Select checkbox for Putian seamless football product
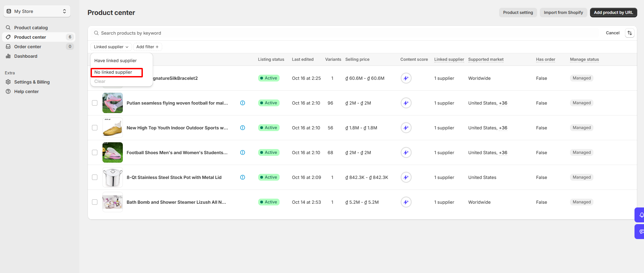 point(95,103)
